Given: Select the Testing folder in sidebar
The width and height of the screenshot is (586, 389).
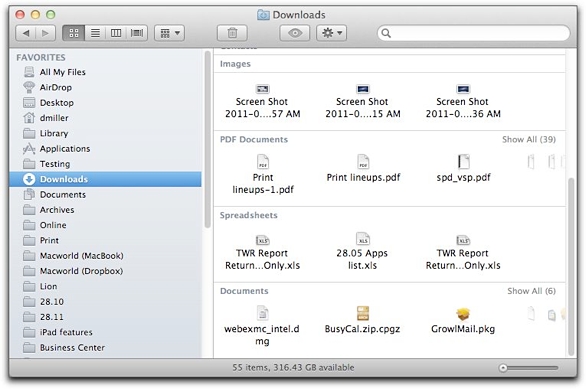Looking at the screenshot, I should (x=105, y=164).
